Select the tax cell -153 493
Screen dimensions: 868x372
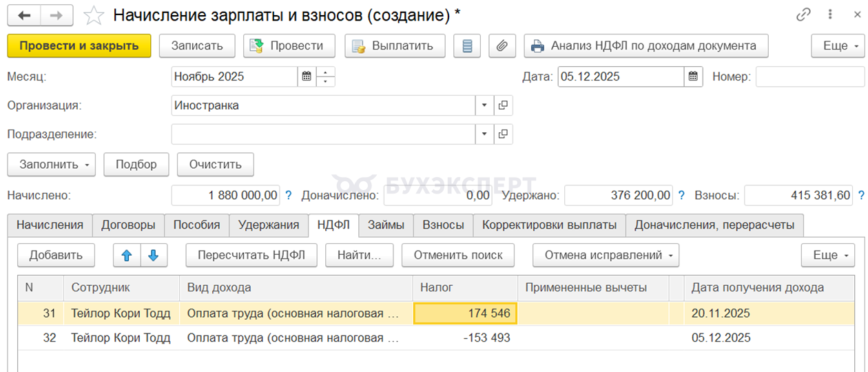pos(465,338)
